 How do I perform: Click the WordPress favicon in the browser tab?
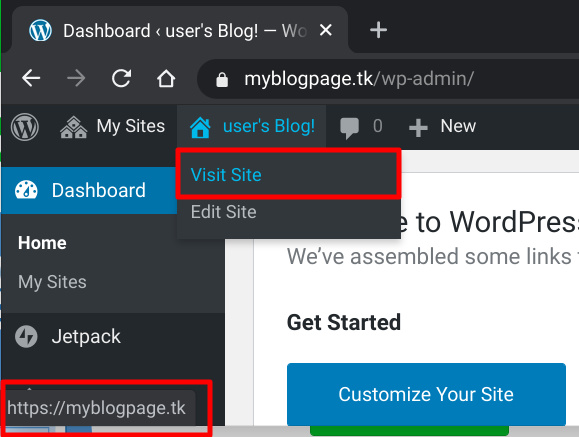(x=40, y=30)
